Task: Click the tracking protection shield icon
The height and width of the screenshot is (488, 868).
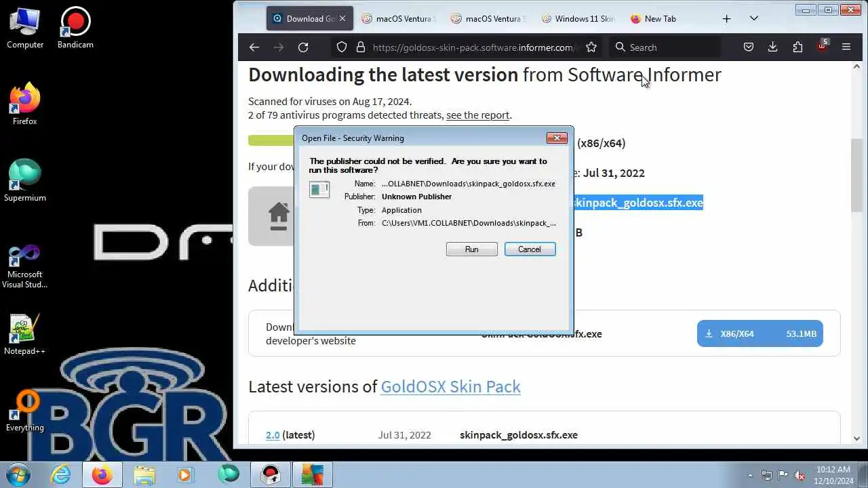Action: pos(342,47)
